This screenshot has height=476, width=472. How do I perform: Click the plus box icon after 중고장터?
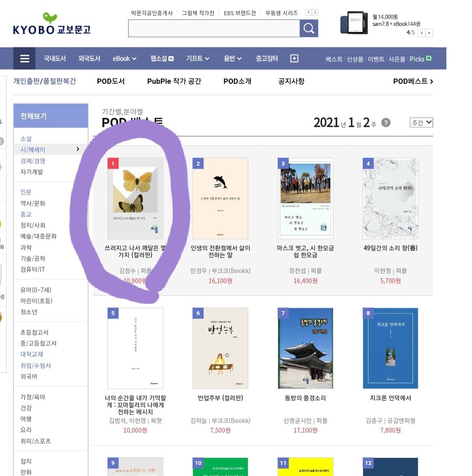tap(294, 59)
